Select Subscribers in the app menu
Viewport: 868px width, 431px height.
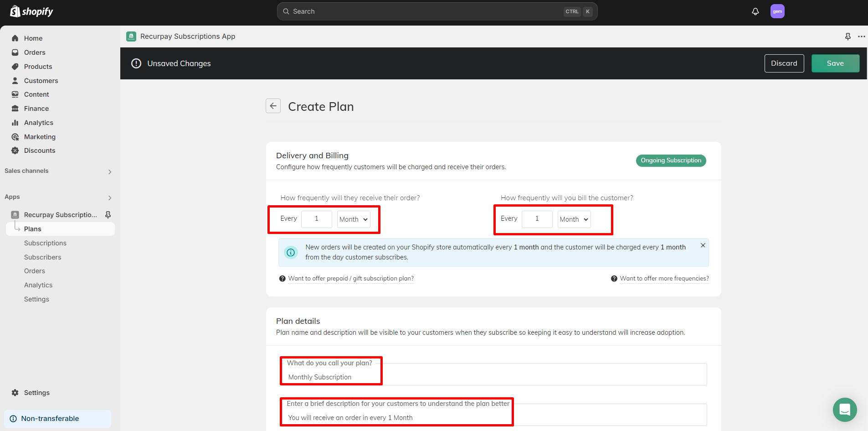[x=42, y=257]
